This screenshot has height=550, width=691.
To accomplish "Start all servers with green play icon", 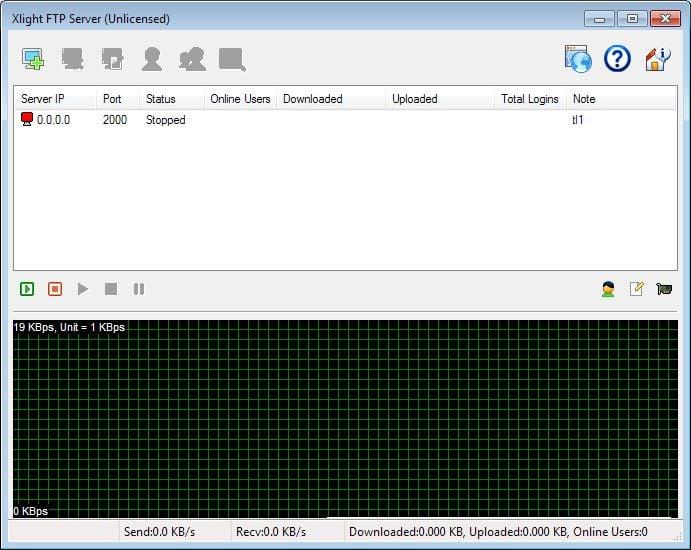I will pyautogui.click(x=27, y=289).
